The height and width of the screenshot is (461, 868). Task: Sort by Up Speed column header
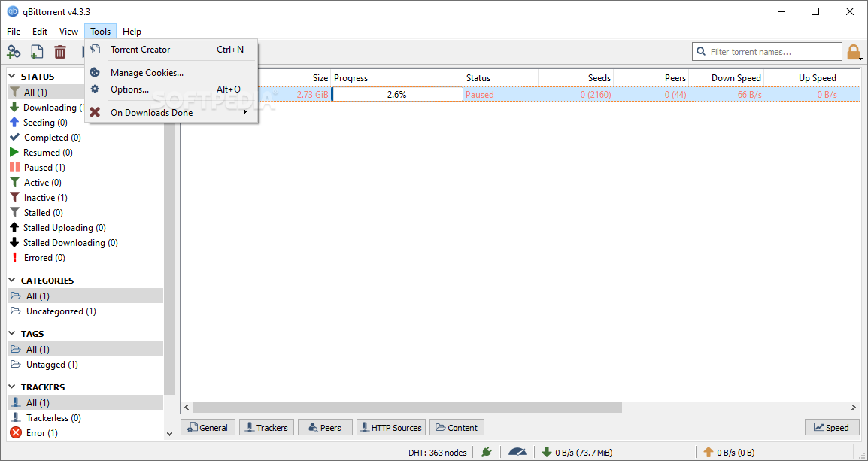pos(802,78)
